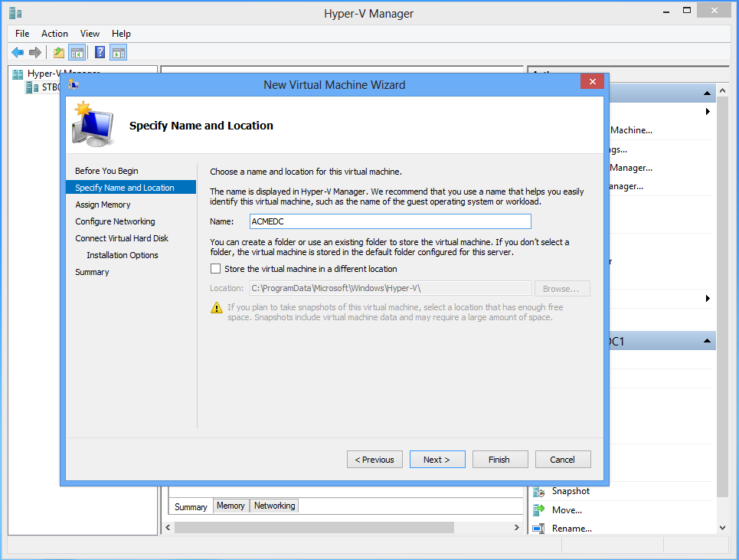
Task: Click the Finish button
Action: pos(500,460)
